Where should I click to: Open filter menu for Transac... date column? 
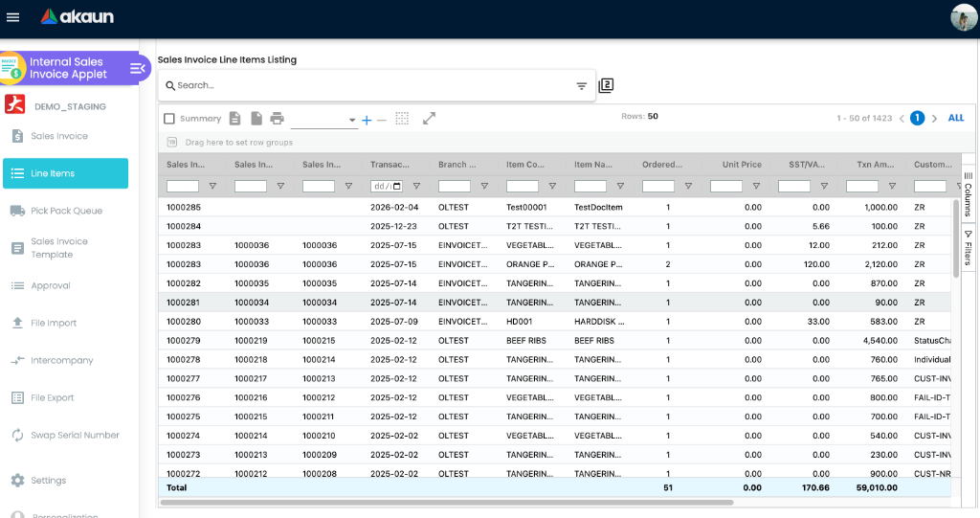[x=416, y=187]
